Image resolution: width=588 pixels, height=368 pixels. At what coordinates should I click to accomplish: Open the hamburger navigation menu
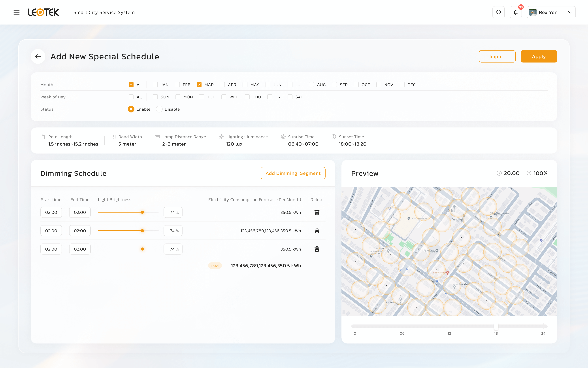point(17,12)
